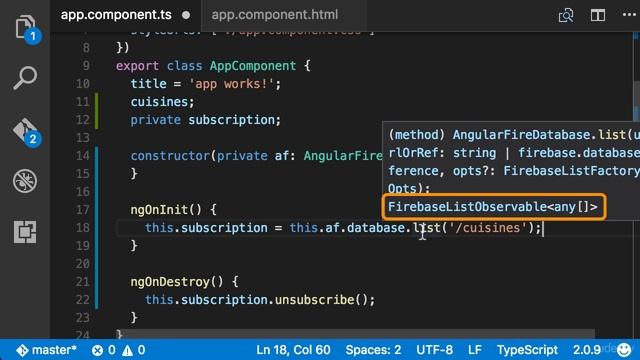This screenshot has height=360, width=640.
Task: Click the FirebaseListObservable<any[]> return type in tooltip
Action: [493, 207]
